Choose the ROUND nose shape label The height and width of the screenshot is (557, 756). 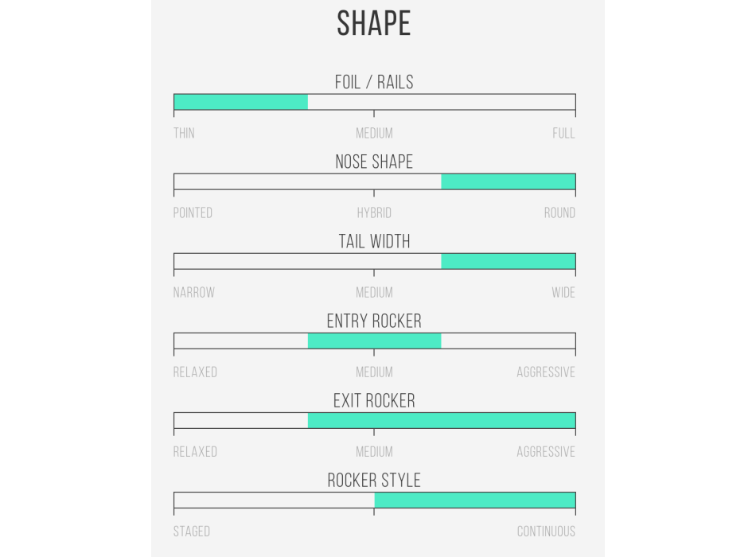coord(559,212)
